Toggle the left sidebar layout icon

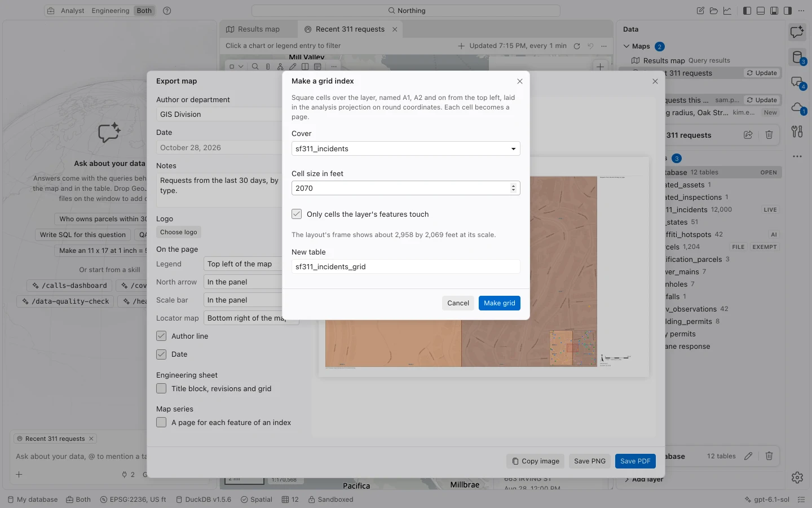(747, 11)
